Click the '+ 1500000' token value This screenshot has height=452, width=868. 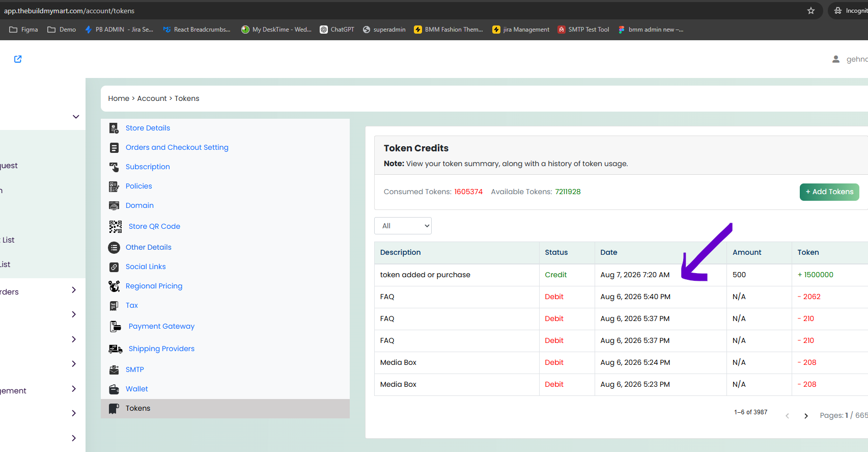(x=816, y=275)
